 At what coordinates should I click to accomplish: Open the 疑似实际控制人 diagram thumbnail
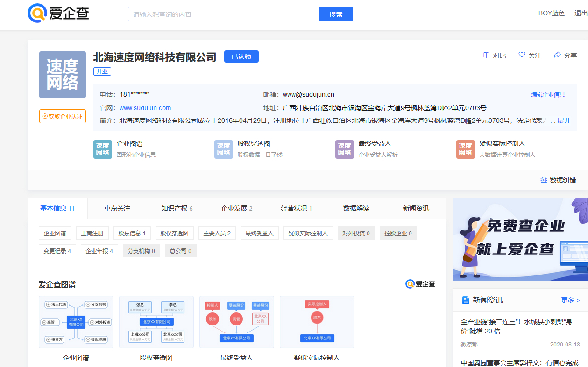tap(317, 322)
